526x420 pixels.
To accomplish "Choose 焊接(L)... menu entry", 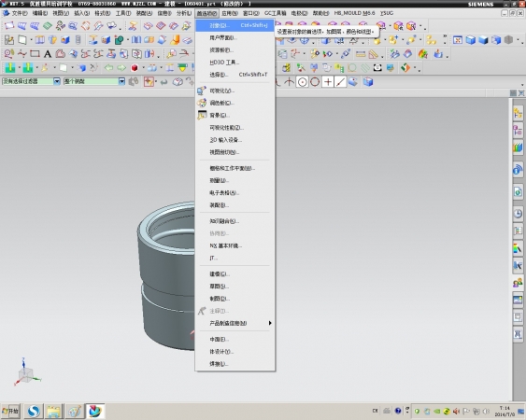I will [x=235, y=364].
